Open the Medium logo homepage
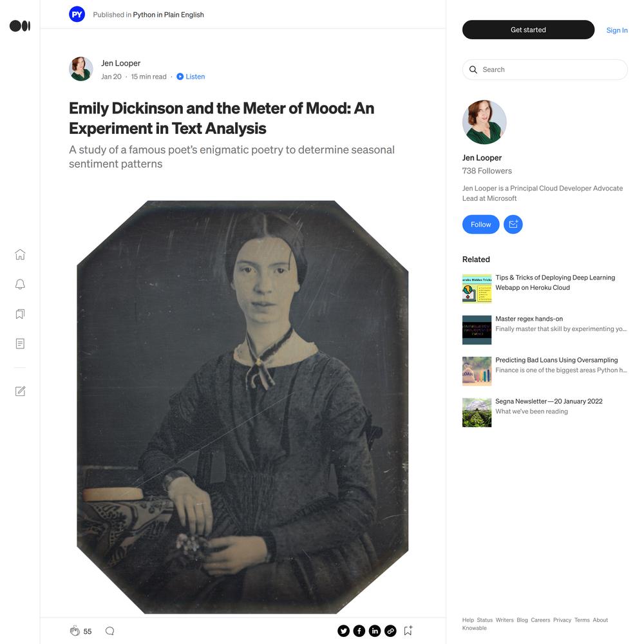Viewport: 644px width, 644px height. [x=20, y=26]
